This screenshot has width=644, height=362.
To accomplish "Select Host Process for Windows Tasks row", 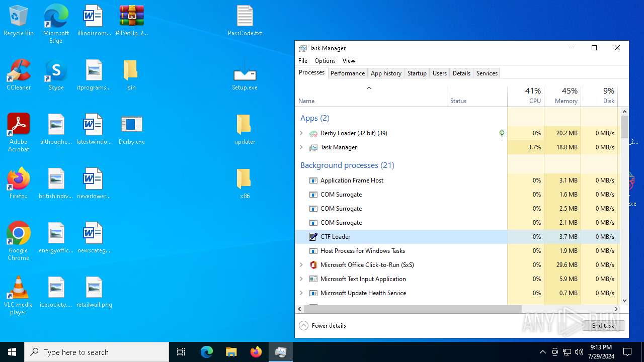I will pyautogui.click(x=457, y=251).
